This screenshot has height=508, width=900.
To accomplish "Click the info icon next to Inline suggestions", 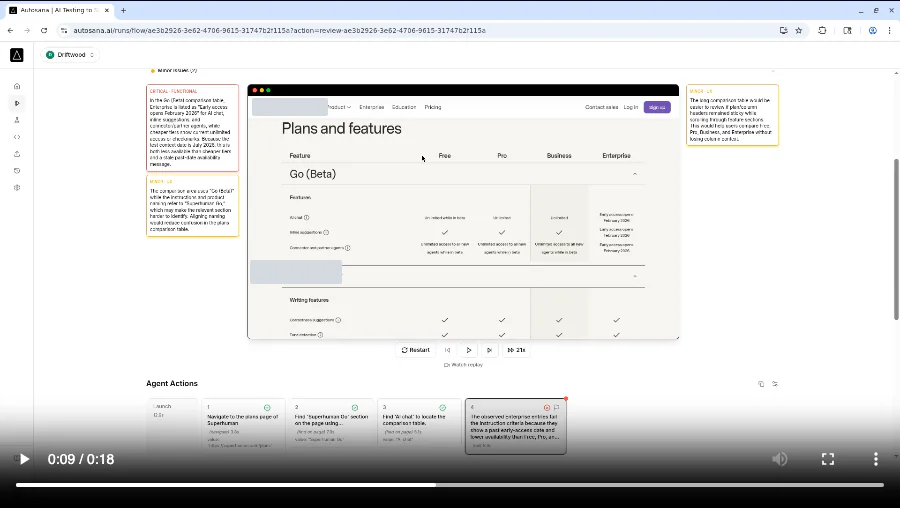I will [326, 232].
